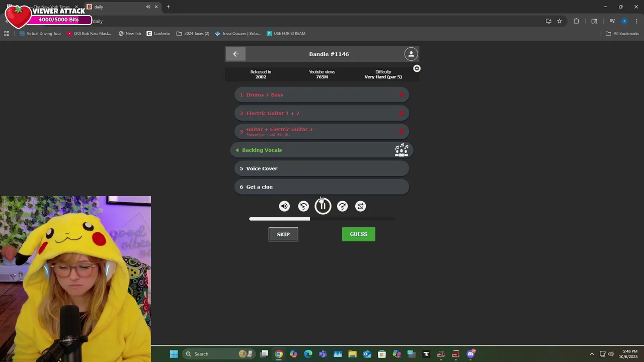644x362 pixels.
Task: Open a new browser tab
Action: pos(169,7)
